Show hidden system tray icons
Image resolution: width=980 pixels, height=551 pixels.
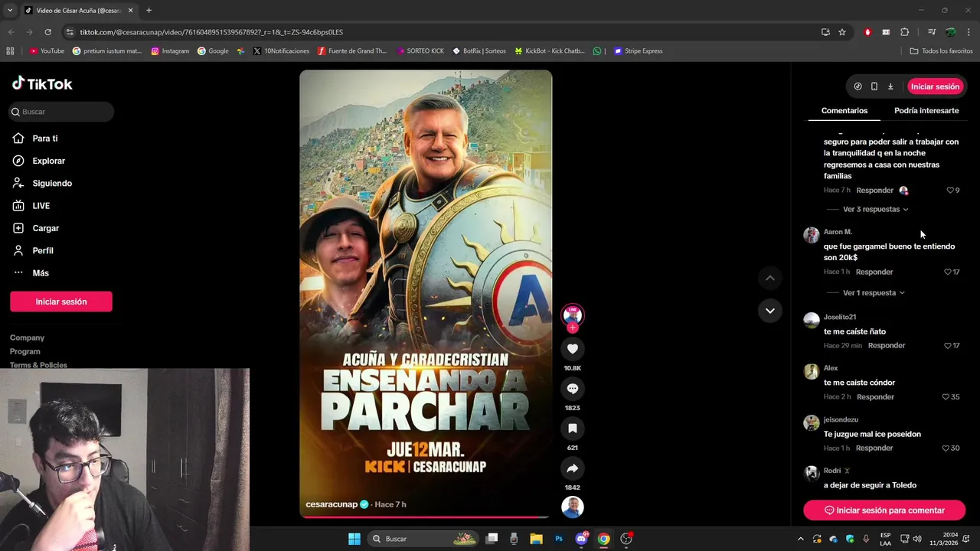click(x=801, y=539)
